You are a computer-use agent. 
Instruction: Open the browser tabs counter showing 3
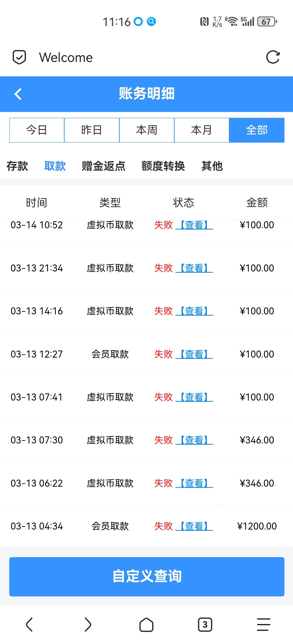point(205,625)
